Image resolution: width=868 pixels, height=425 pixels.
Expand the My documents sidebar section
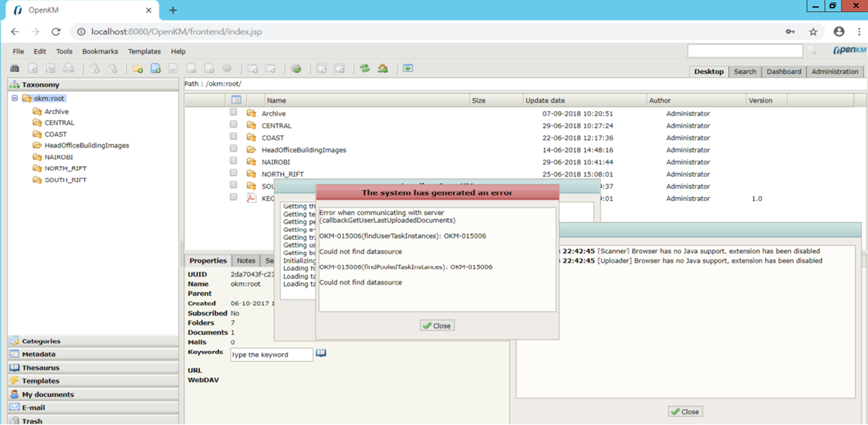coord(48,394)
